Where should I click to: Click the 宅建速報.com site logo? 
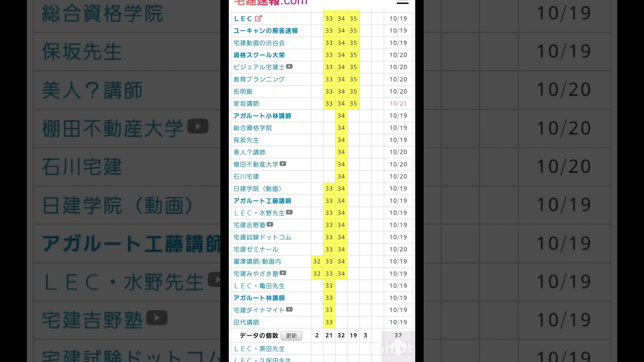[270, 3]
